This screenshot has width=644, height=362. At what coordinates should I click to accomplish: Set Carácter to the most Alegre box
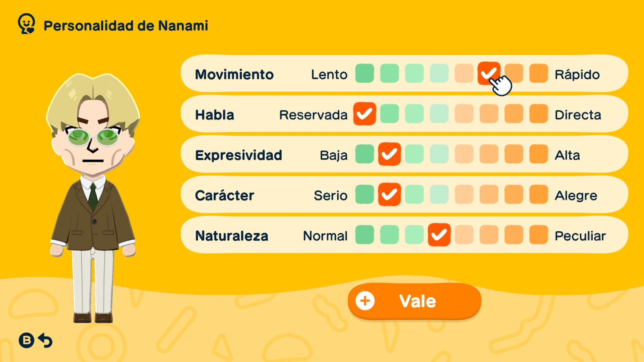[538, 195]
